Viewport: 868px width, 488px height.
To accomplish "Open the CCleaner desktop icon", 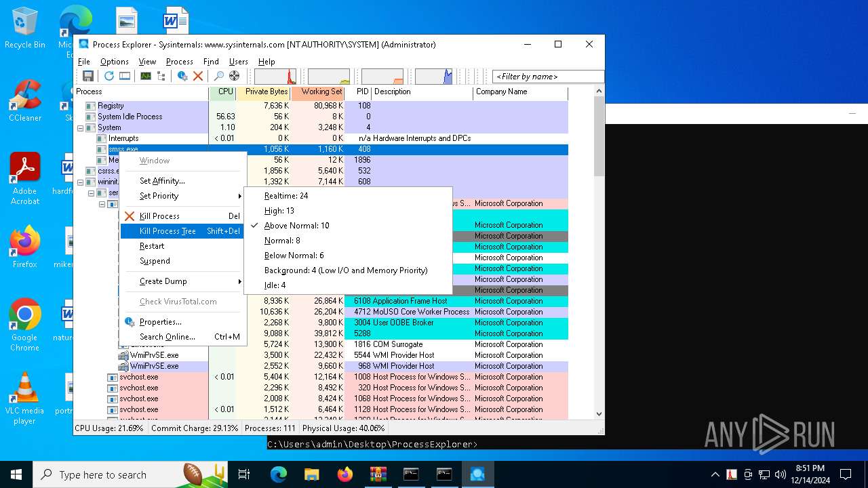I will (25, 102).
